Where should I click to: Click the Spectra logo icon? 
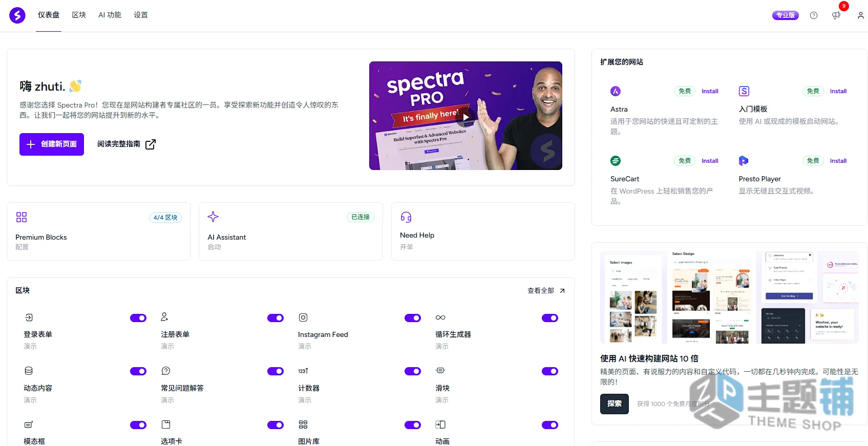[17, 15]
